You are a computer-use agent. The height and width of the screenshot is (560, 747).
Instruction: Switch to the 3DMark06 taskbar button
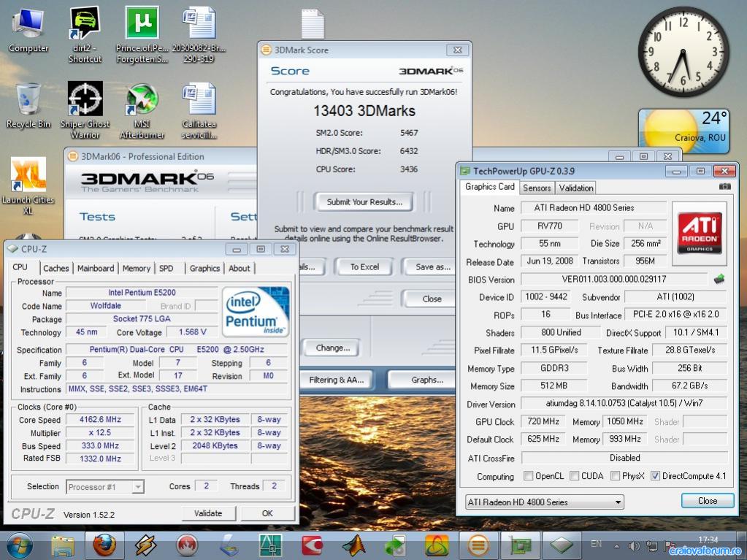point(479,545)
